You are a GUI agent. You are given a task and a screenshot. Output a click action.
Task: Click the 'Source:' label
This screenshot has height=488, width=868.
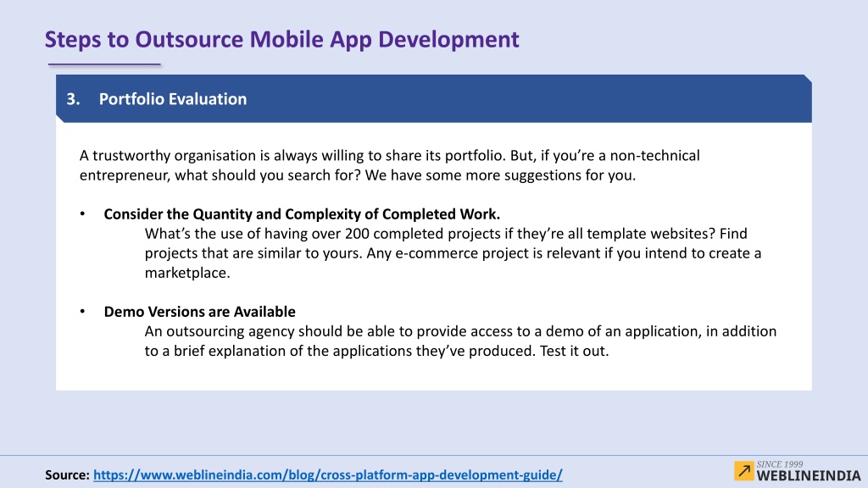[67, 474]
